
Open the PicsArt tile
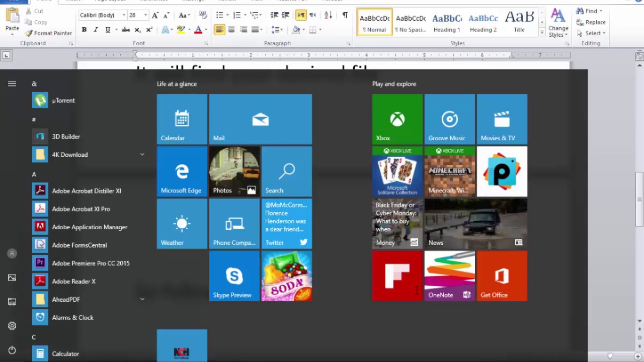[x=502, y=171]
